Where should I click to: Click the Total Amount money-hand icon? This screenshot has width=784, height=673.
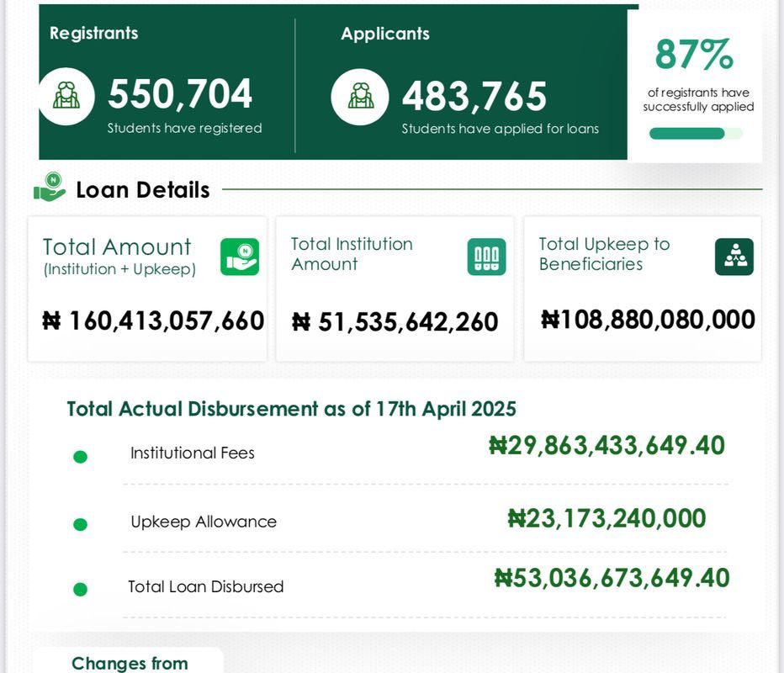[240, 257]
